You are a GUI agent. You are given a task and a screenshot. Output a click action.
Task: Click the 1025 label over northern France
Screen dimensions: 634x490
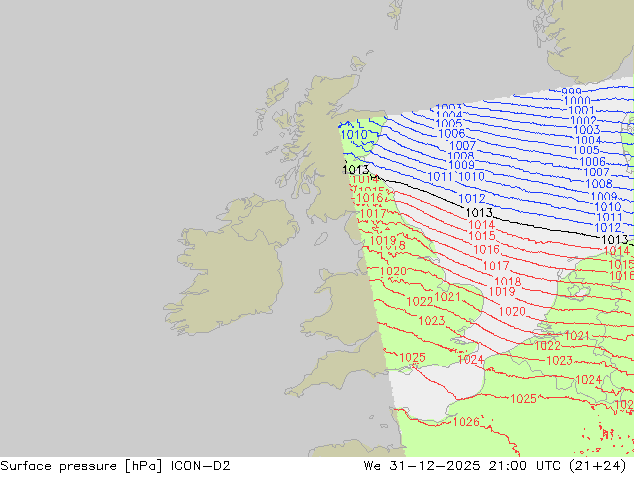coord(524,399)
